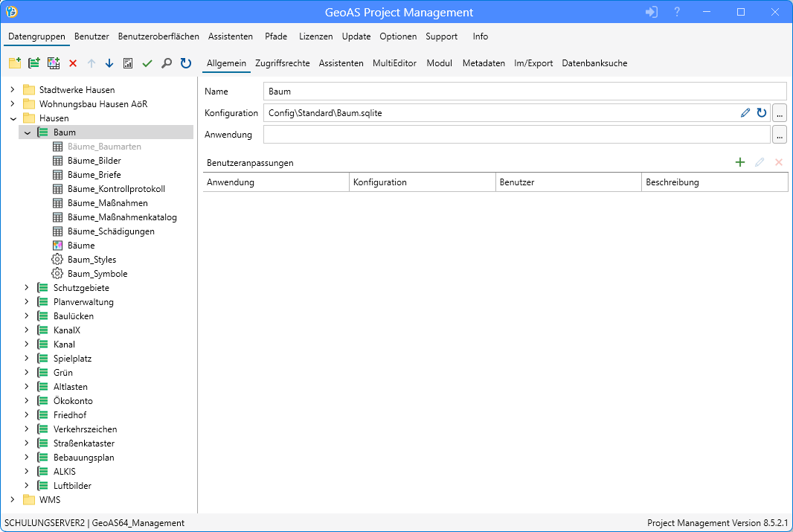Click the magnifier search icon in toolbar
Screen dimensions: 793x532
[167, 64]
